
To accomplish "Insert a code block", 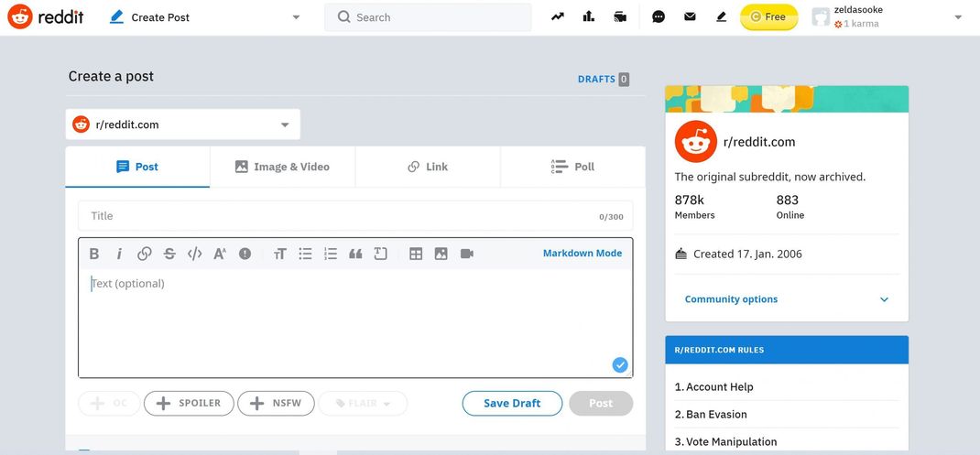I will [x=381, y=253].
